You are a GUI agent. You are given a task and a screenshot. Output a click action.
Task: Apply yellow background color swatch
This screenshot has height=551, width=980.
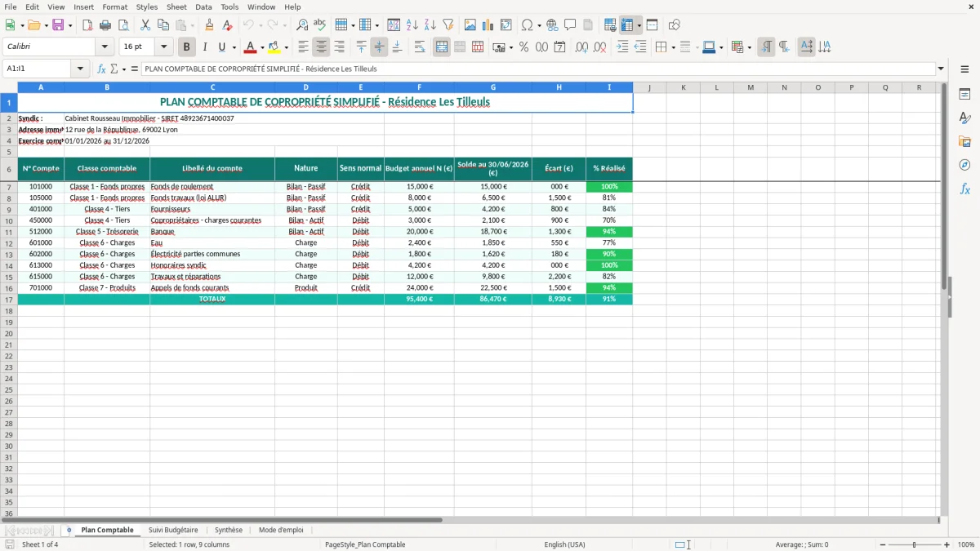coord(274,47)
